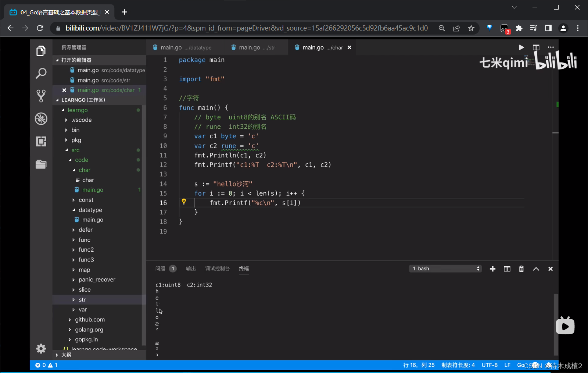Open a new browser tab
The height and width of the screenshot is (373, 588).
coord(124,12)
